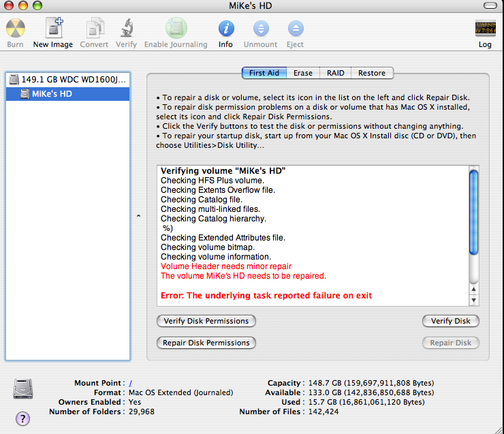Click the green zoom button
This screenshot has width=504, height=434.
point(37,5)
